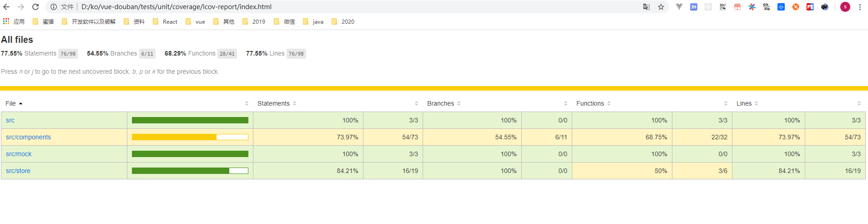
Task: Open the src/mock folder link
Action: (x=19, y=154)
